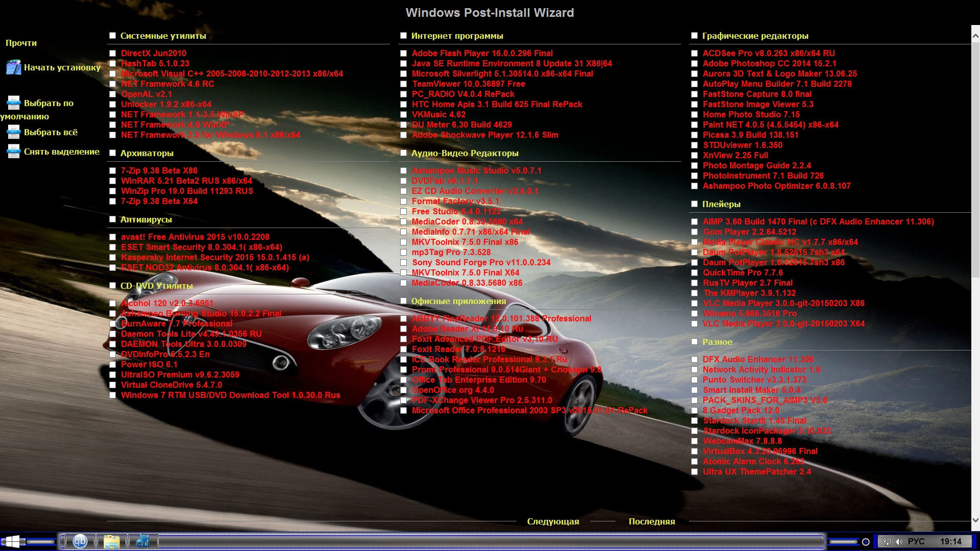
Task: Click HashTab 5.1.0.23 label
Action: 155,63
